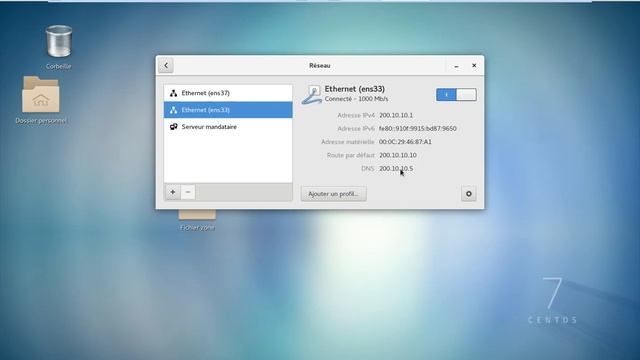Open Corbeille trash icon on desktop
The width and height of the screenshot is (640, 360).
click(x=59, y=41)
